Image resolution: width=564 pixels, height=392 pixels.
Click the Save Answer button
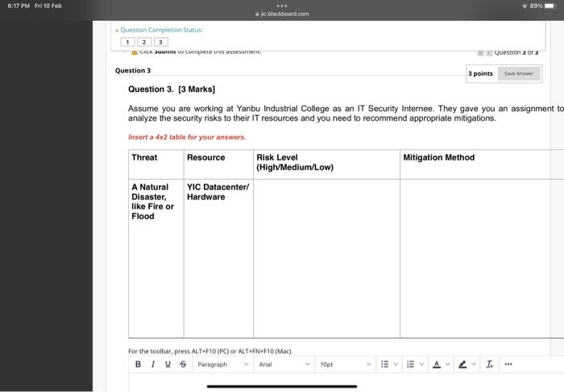[x=519, y=74]
